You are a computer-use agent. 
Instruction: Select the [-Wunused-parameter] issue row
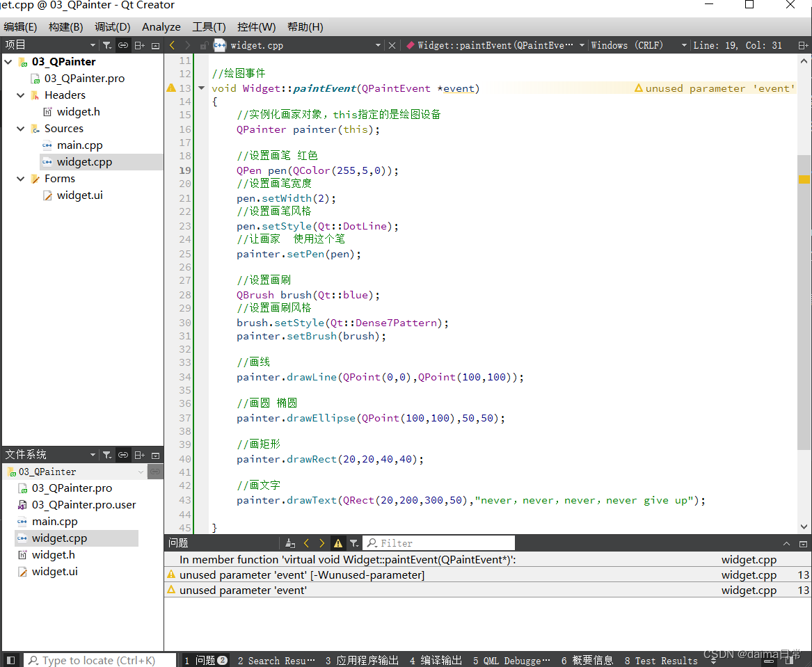pyautogui.click(x=487, y=575)
